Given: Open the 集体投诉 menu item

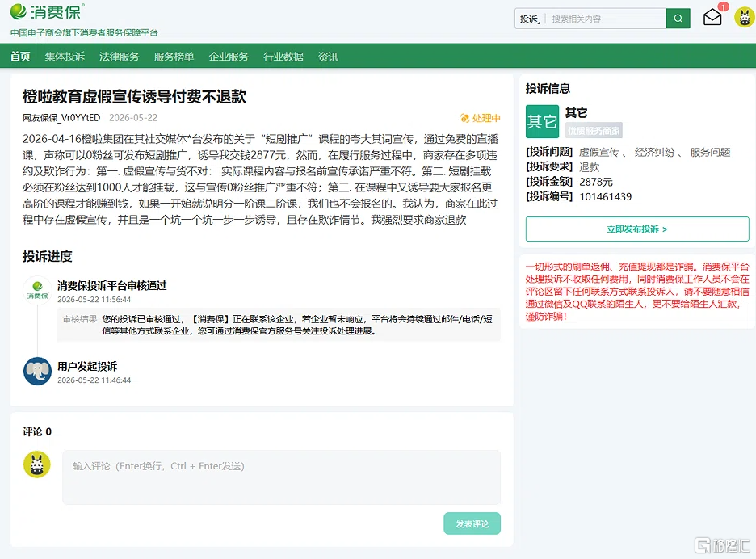Looking at the screenshot, I should [x=65, y=57].
